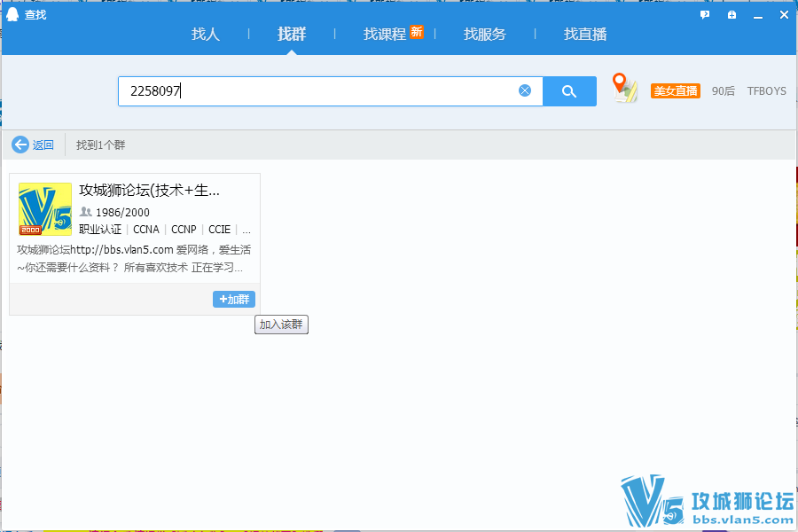Switch to the 找人 tab

coord(206,35)
